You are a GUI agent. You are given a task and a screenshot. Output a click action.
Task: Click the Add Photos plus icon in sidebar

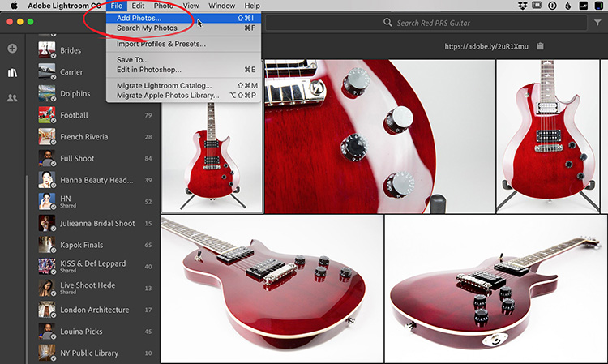pyautogui.click(x=12, y=49)
